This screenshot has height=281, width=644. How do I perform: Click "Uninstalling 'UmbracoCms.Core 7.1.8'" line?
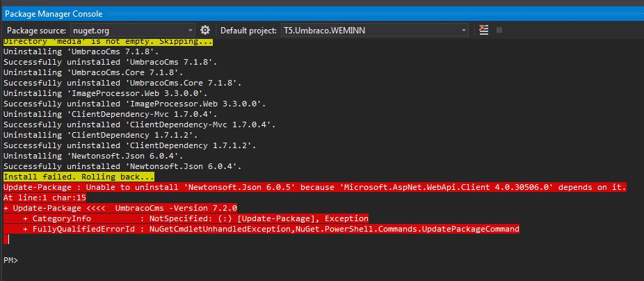coord(93,72)
